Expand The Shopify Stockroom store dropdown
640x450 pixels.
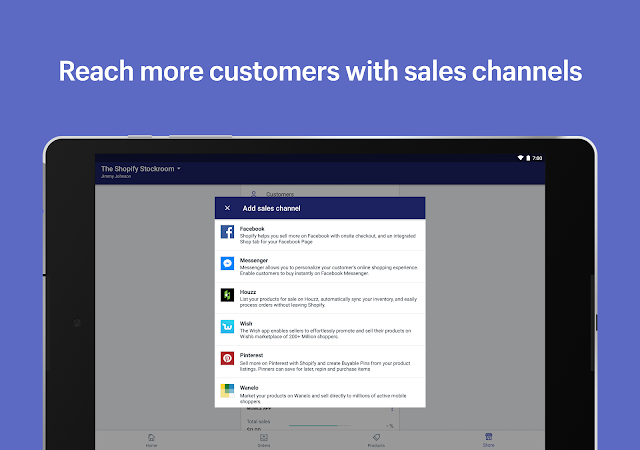coord(141,169)
